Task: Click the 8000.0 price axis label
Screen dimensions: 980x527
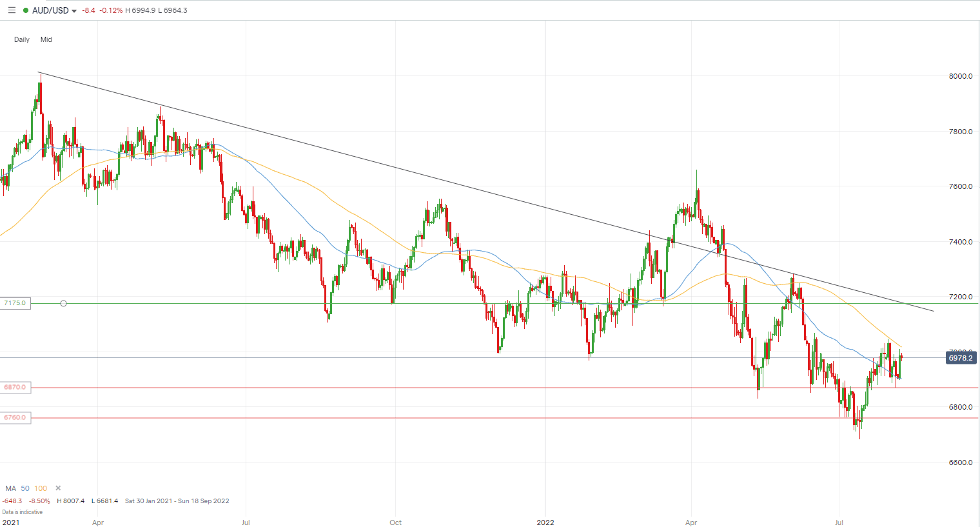Action: click(961, 76)
